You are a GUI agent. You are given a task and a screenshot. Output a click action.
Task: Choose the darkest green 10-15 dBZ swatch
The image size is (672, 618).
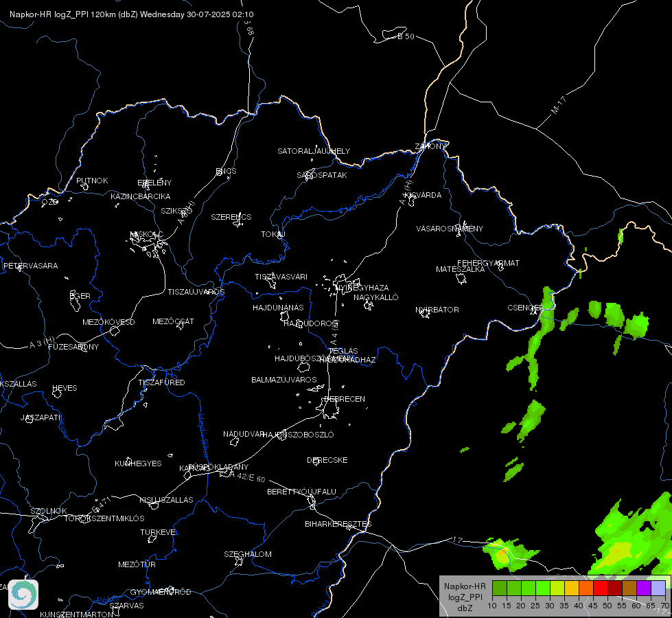point(500,588)
